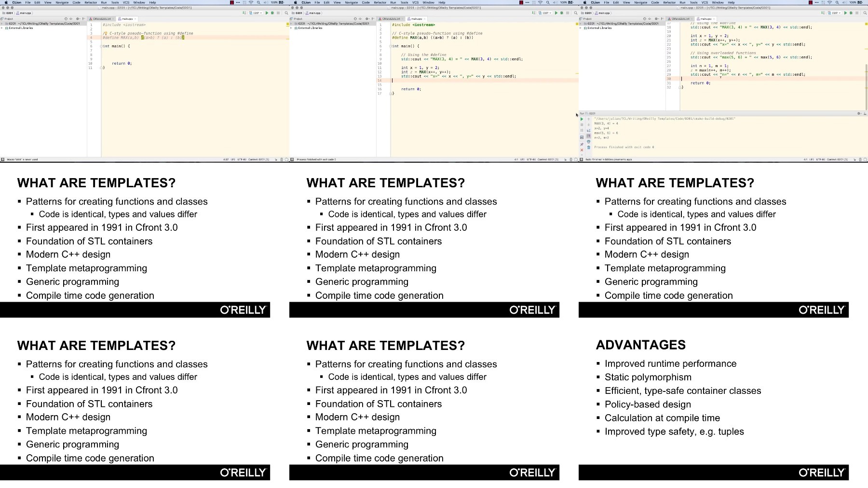868x488 pixels.
Task: Toggle Pin Tab in Run tool window
Action: [x=582, y=144]
